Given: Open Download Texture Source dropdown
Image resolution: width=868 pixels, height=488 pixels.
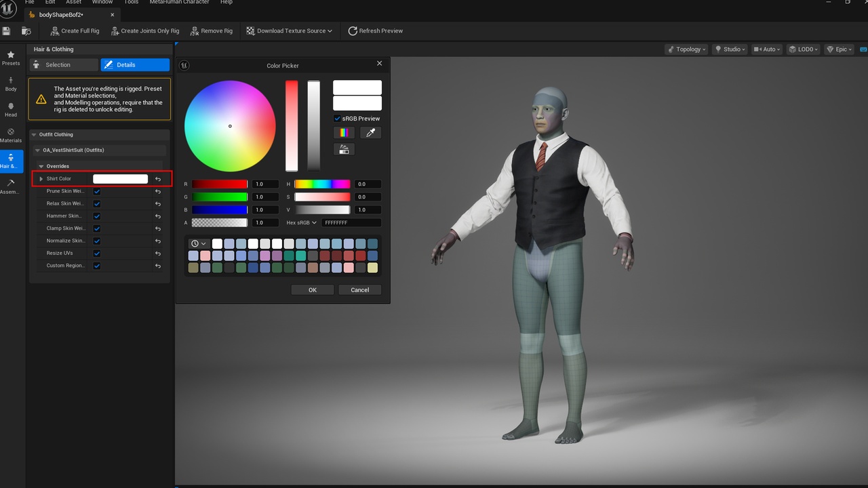Looking at the screenshot, I should coord(289,30).
